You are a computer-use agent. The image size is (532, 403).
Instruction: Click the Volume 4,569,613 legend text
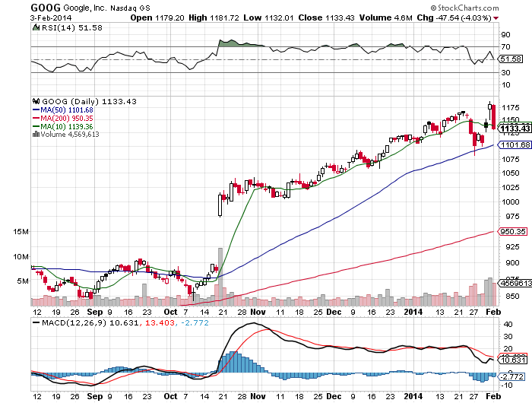click(70, 134)
